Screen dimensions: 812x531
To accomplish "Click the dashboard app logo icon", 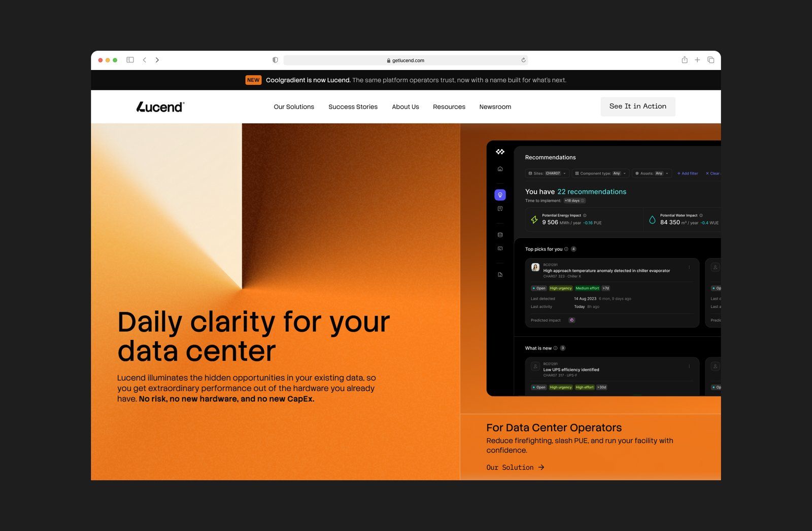I will coord(500,152).
